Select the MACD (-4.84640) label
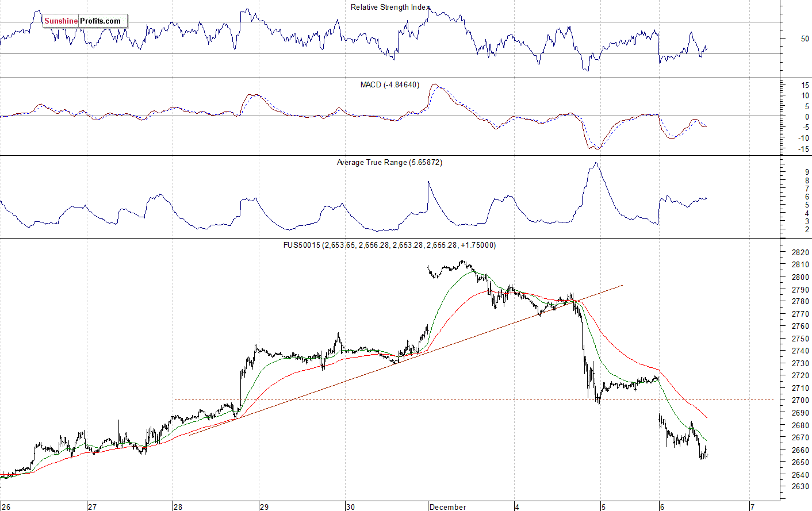The height and width of the screenshot is (511, 812). (x=390, y=84)
